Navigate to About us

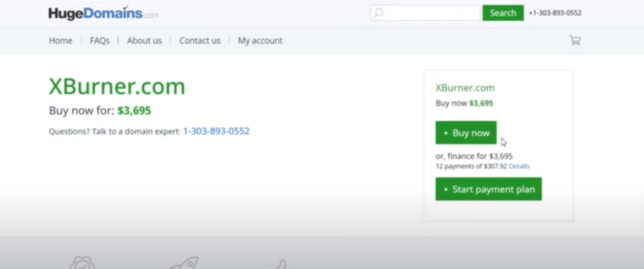[x=144, y=41]
